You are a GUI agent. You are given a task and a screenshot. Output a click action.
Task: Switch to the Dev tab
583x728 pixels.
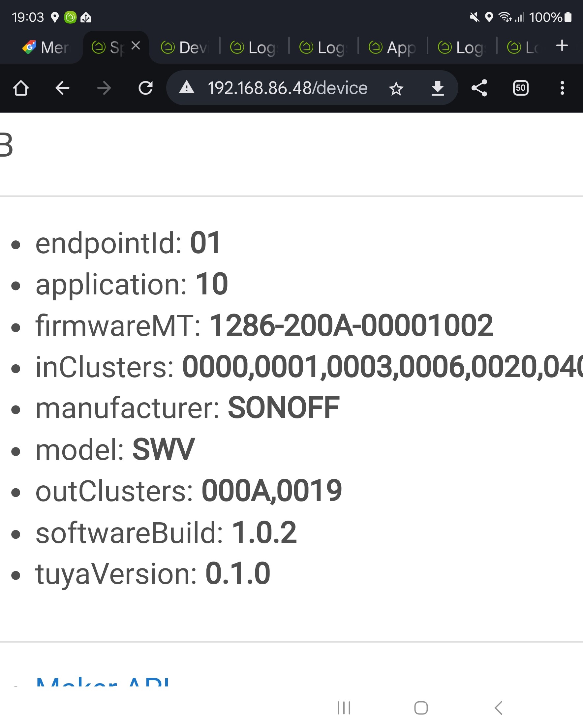(x=185, y=47)
